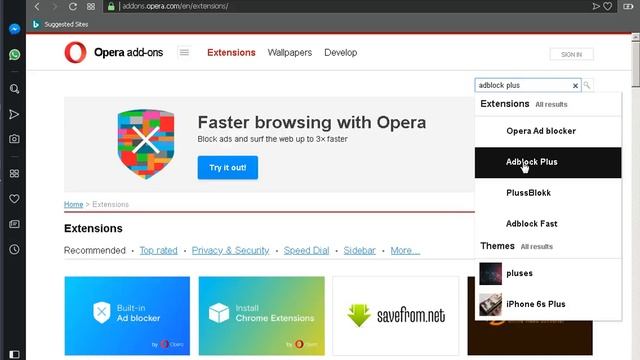Switch to the Wallpapers tab
The image size is (640, 360).
click(290, 53)
